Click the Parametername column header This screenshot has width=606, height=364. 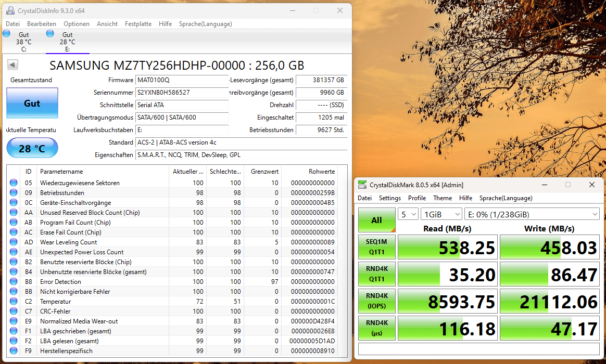[103, 172]
